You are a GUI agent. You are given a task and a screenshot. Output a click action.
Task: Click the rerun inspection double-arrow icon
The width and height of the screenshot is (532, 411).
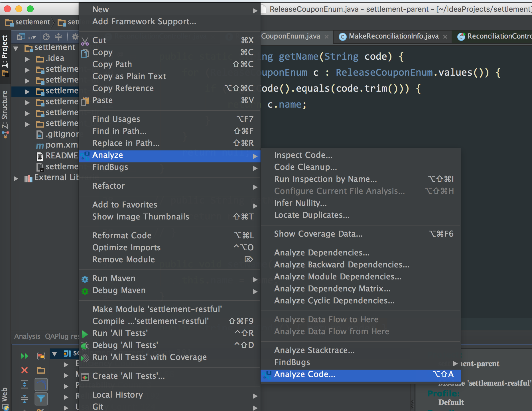tap(25, 356)
